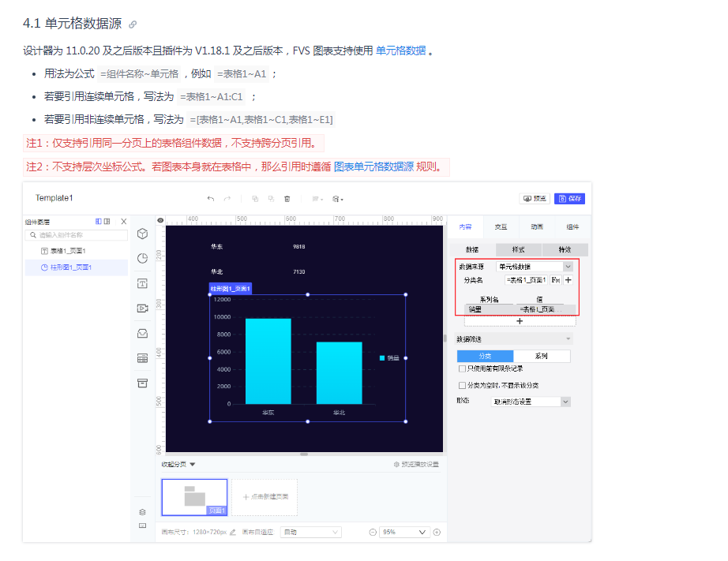The image size is (728, 561).
Task: Focus the component name search field
Action: (76, 235)
